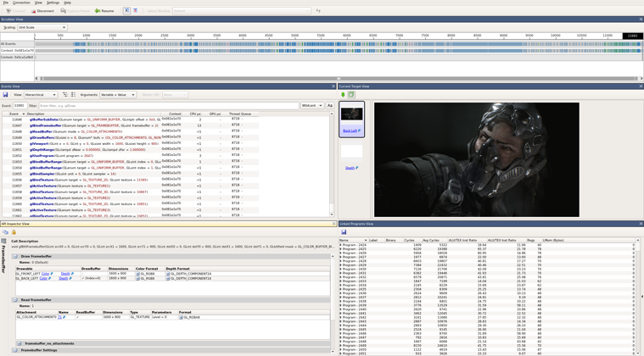Open Arguments Variable = Value dropdown
This screenshot has width=644, height=356.
coord(117,95)
